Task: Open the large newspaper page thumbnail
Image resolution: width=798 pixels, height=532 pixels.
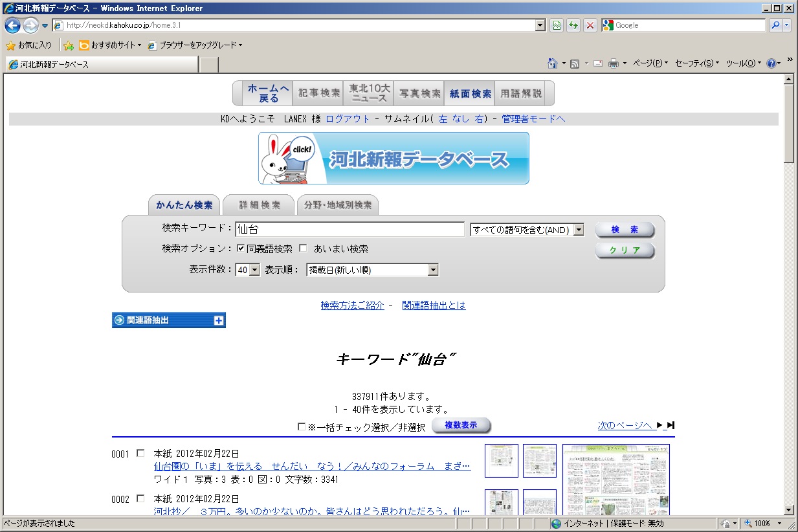Action: pos(616,480)
